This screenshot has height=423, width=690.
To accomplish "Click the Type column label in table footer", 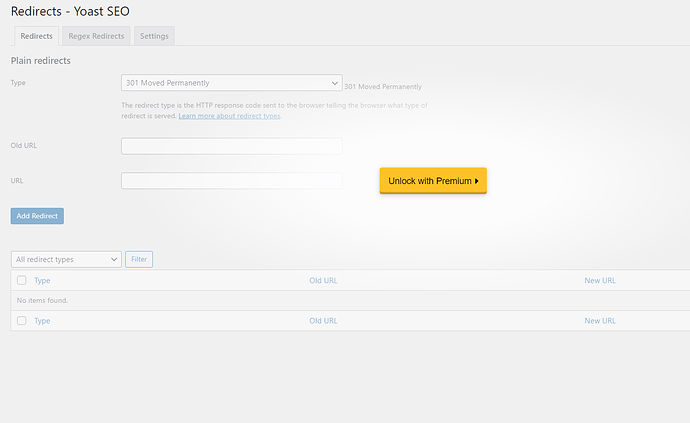I will (x=42, y=321).
